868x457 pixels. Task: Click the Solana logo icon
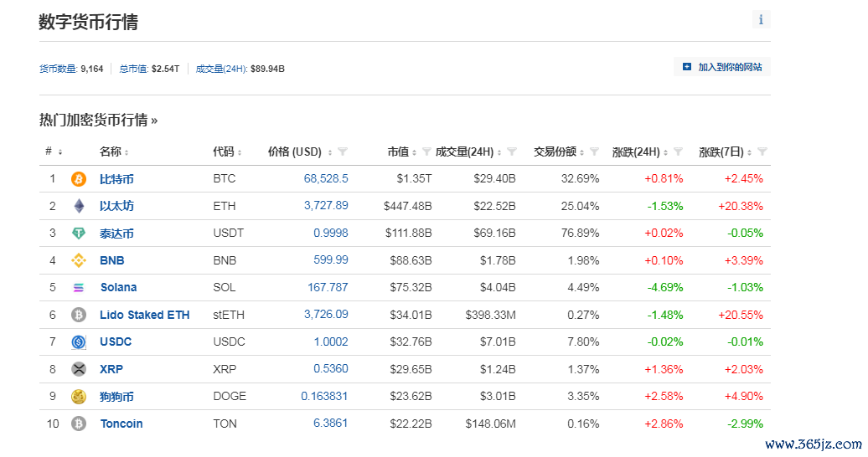click(x=79, y=288)
